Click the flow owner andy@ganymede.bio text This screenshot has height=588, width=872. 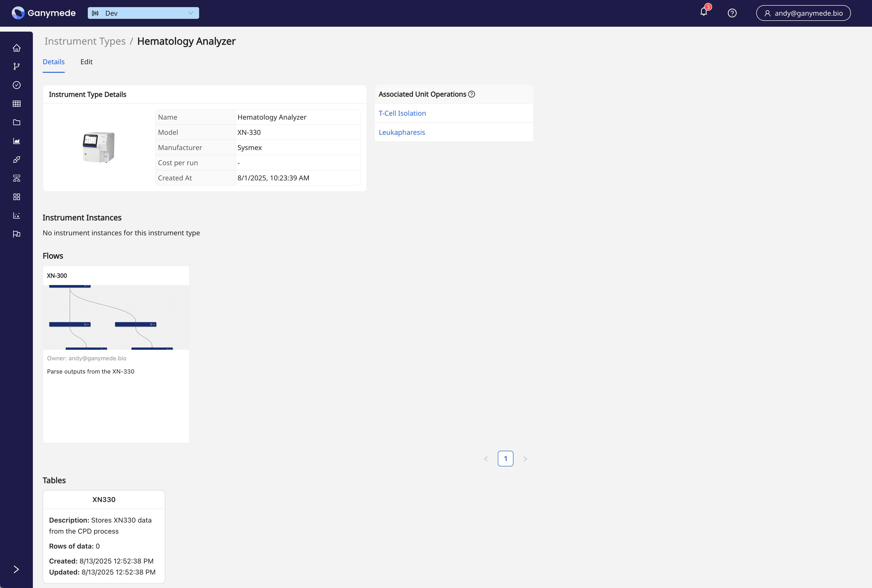pyautogui.click(x=87, y=359)
